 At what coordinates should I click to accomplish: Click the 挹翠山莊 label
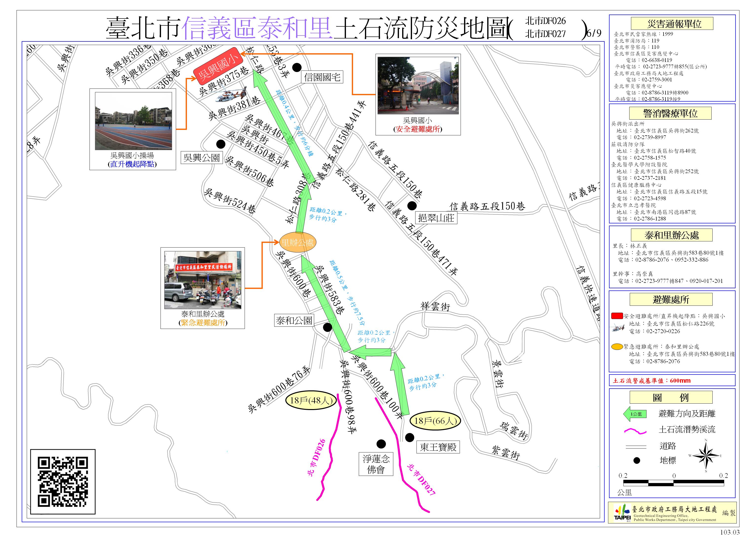pyautogui.click(x=436, y=218)
